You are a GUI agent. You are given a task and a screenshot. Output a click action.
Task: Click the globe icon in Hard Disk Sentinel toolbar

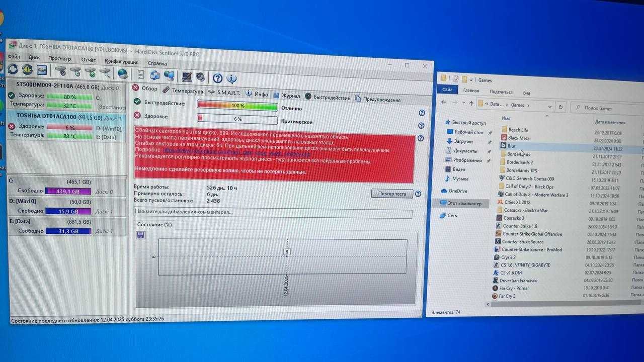click(x=123, y=73)
